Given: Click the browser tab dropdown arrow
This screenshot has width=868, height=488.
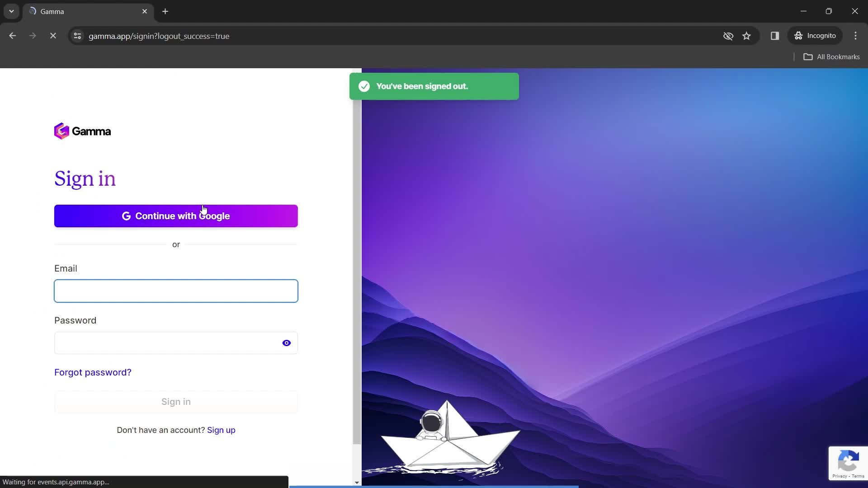Looking at the screenshot, I should point(11,11).
